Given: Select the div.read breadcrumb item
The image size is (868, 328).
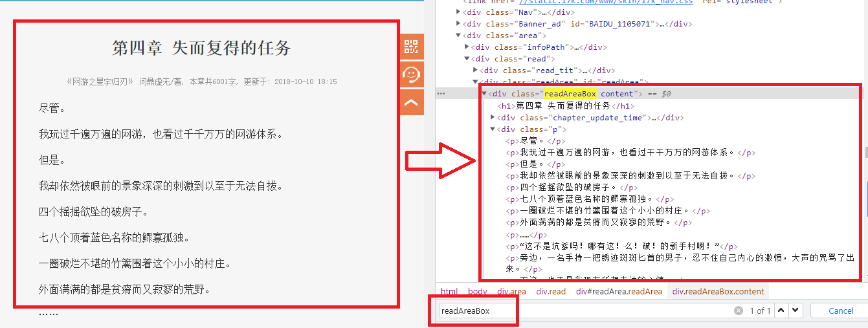Looking at the screenshot, I should click(551, 292).
